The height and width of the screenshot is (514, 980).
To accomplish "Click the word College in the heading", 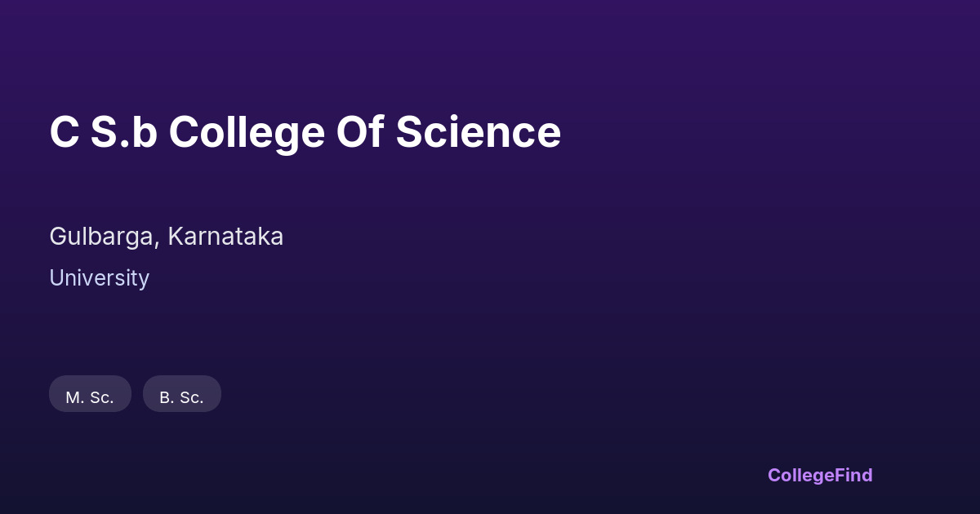I will tap(247, 132).
